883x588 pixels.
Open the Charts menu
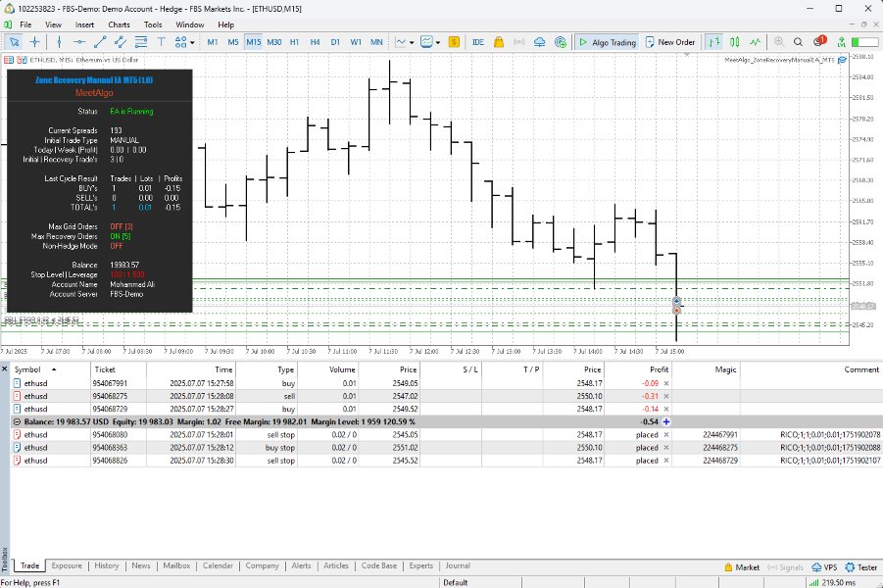(119, 24)
